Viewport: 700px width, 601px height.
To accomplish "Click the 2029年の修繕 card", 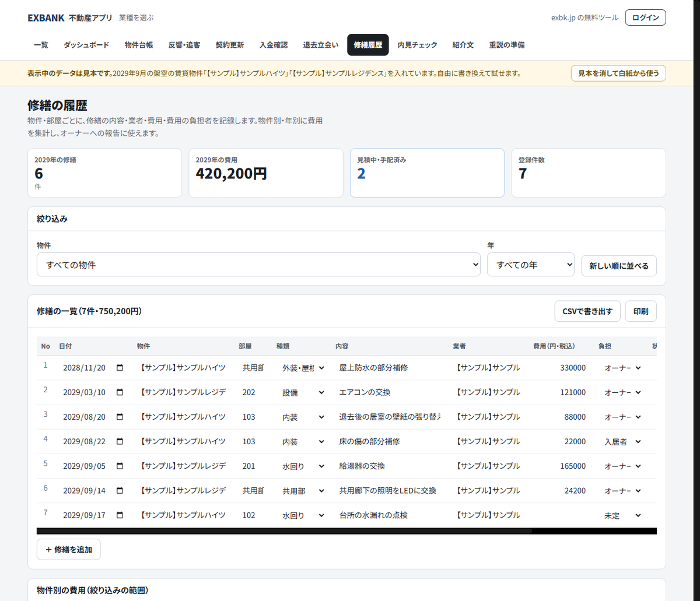I will click(104, 173).
